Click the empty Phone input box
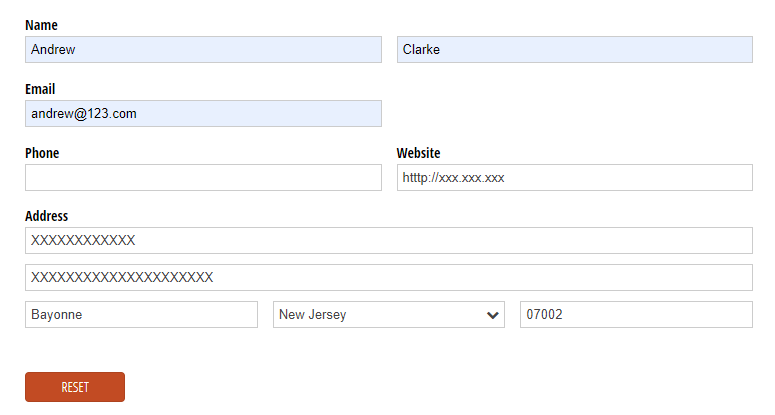 pyautogui.click(x=203, y=178)
